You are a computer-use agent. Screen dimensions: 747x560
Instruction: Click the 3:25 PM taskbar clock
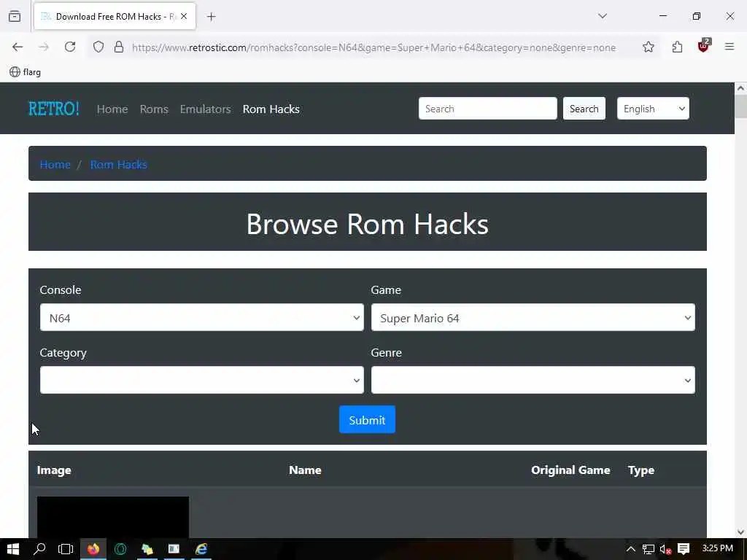[x=718, y=548]
